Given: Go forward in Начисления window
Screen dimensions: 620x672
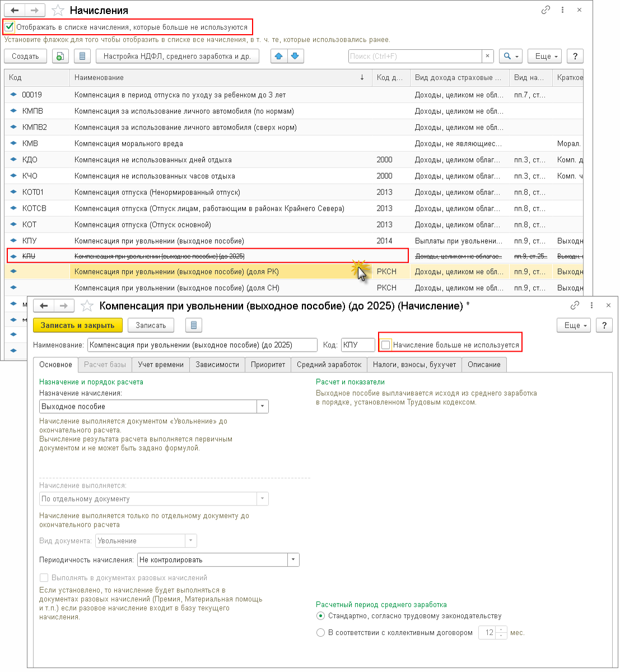Looking at the screenshot, I should pos(34,10).
